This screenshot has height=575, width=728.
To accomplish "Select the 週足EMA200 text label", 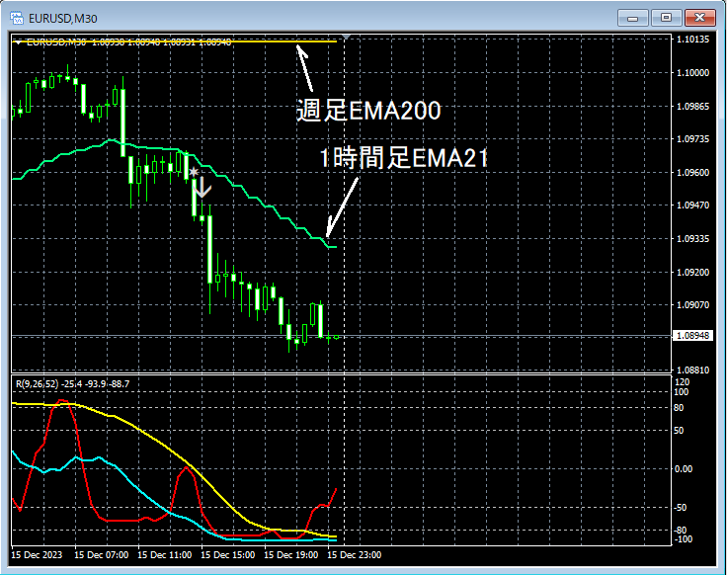I will (x=368, y=111).
